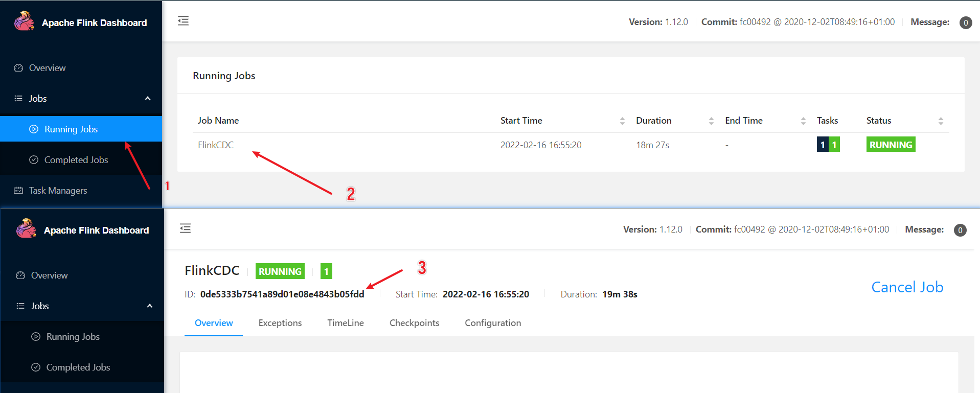The width and height of the screenshot is (980, 393).
Task: Click the Flink squirrel logo in bottom dashboard
Action: 26,229
